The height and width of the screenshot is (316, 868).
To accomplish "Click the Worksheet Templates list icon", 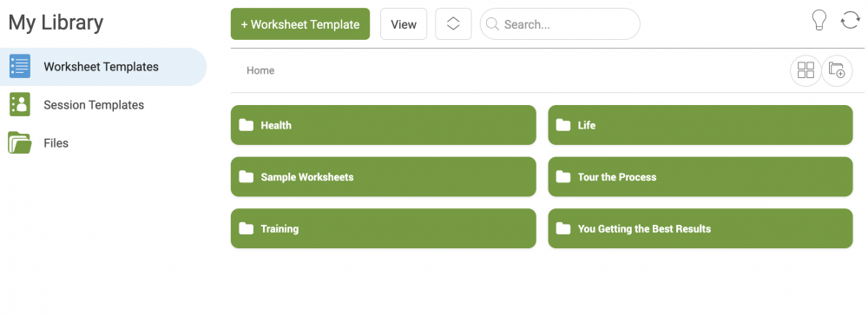I will click(20, 66).
